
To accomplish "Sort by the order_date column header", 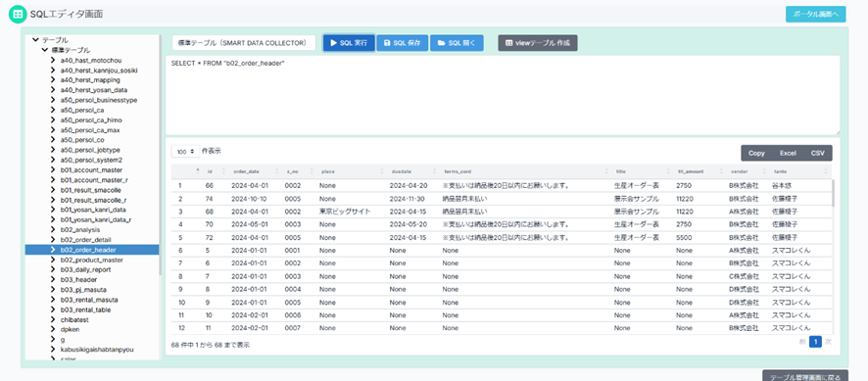I will (254, 171).
